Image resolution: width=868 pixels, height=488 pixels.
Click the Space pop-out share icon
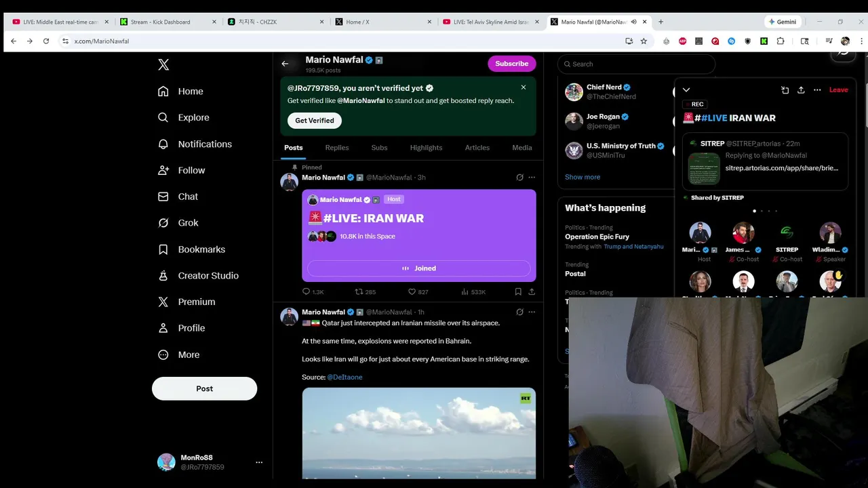785,89
